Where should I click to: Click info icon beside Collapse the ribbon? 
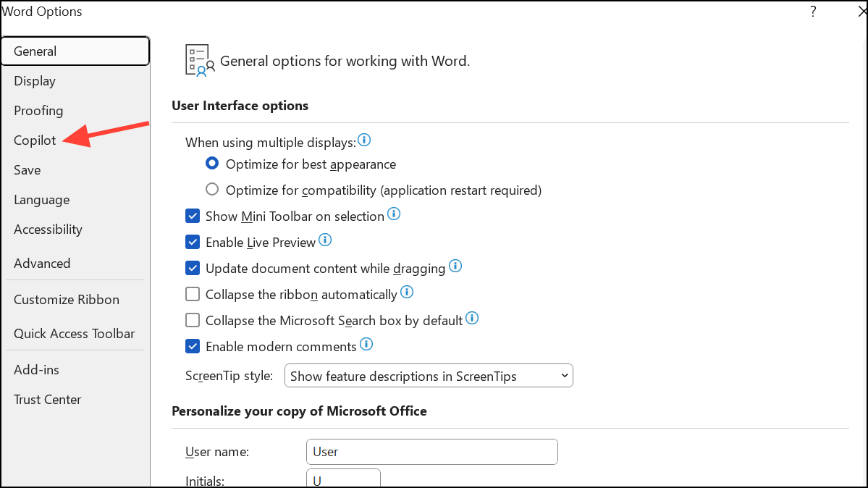click(407, 293)
